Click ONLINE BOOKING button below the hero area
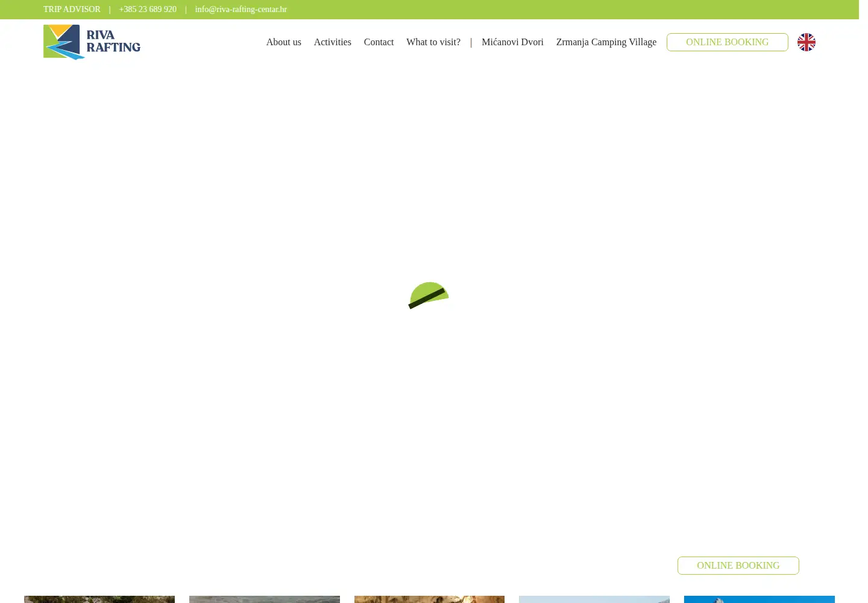 click(x=738, y=566)
